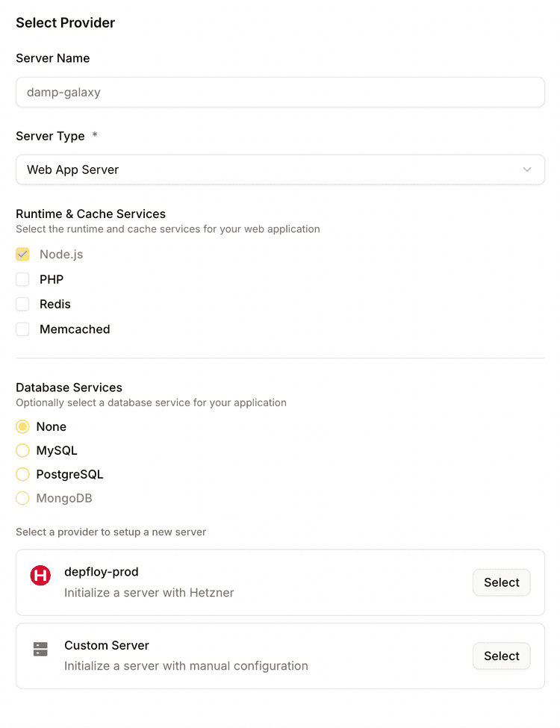Screen dimensions: 560x728
Task: Click the Server Type dropdown chevron
Action: (527, 169)
